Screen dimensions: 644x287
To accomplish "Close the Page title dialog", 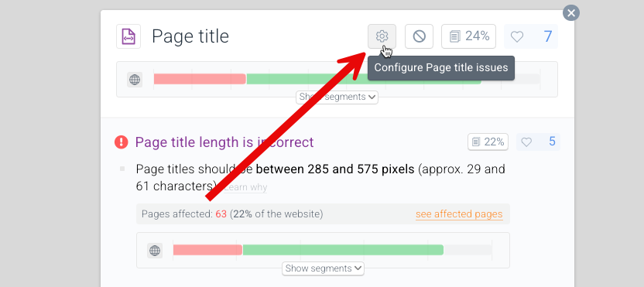I will pos(571,12).
